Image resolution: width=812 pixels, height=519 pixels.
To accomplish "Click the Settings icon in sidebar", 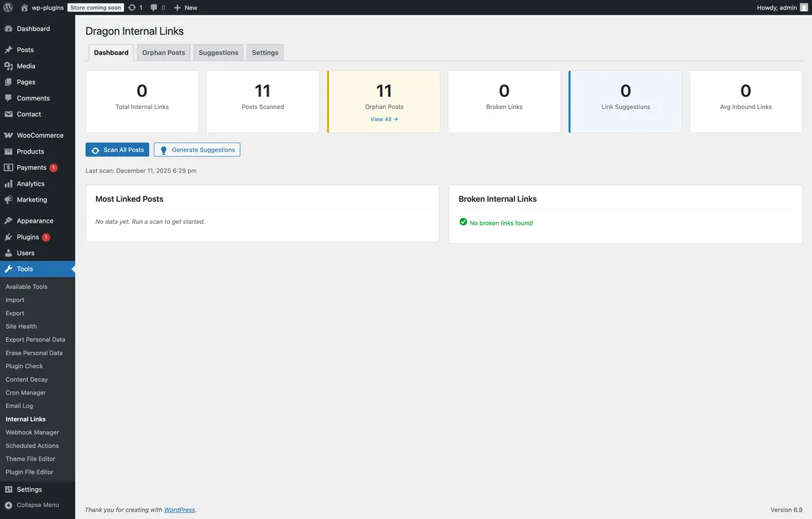I will 8,489.
